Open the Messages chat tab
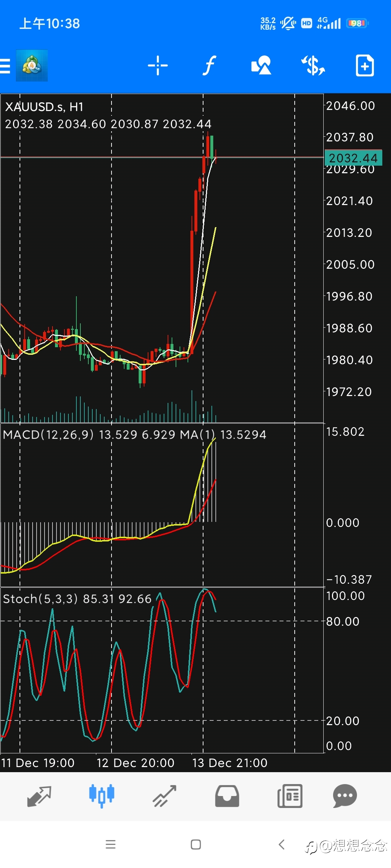This screenshot has height=868, width=391. tap(345, 796)
